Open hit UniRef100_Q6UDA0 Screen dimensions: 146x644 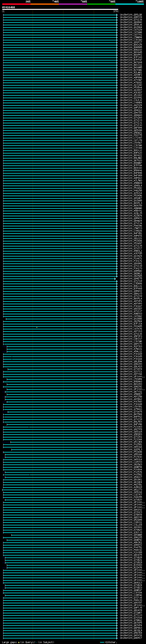(131, 22)
